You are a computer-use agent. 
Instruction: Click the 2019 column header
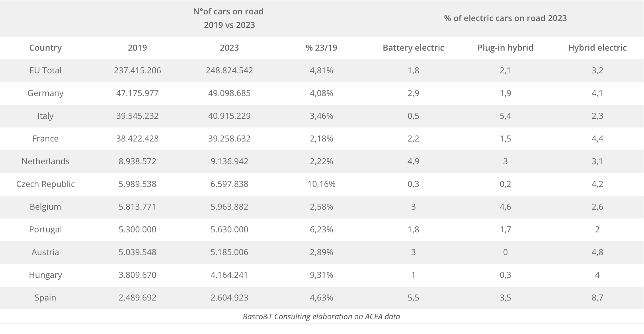click(x=137, y=48)
